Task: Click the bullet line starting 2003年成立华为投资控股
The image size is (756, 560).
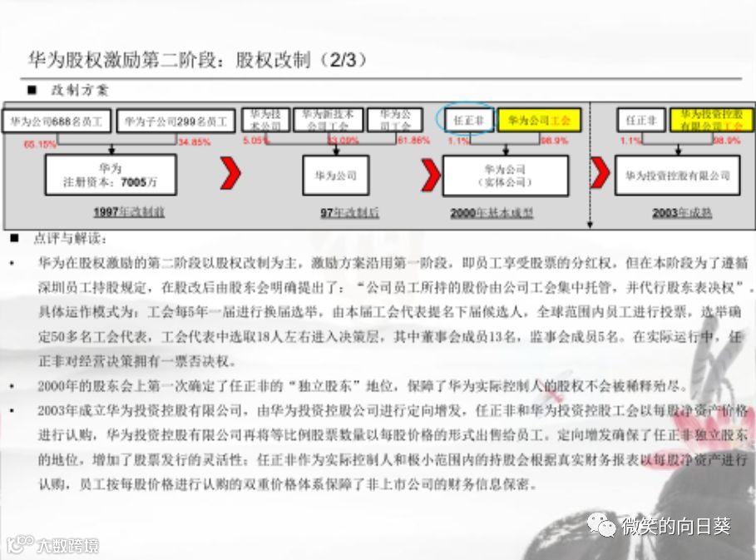Action: [x=393, y=410]
